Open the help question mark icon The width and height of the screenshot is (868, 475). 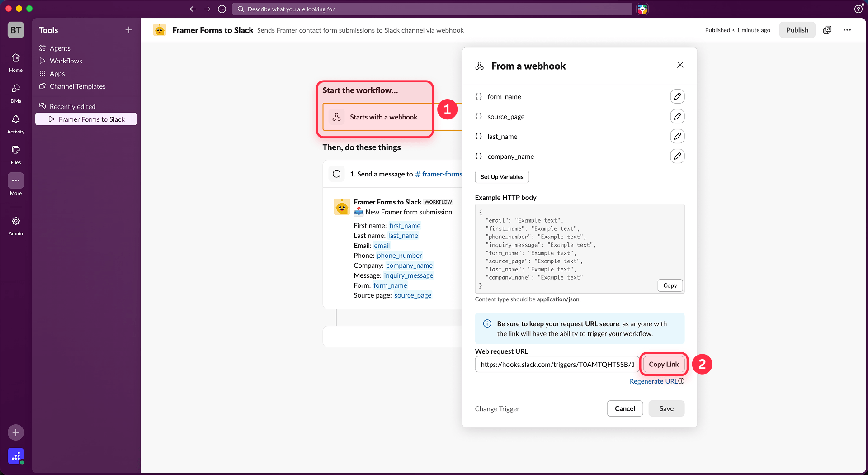point(858,9)
